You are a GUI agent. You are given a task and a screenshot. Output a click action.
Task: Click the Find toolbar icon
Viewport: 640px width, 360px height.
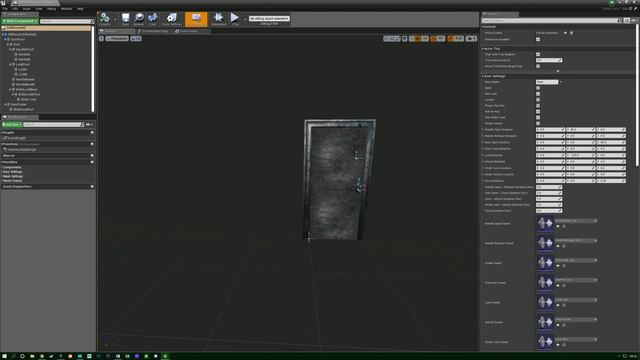coord(152,19)
